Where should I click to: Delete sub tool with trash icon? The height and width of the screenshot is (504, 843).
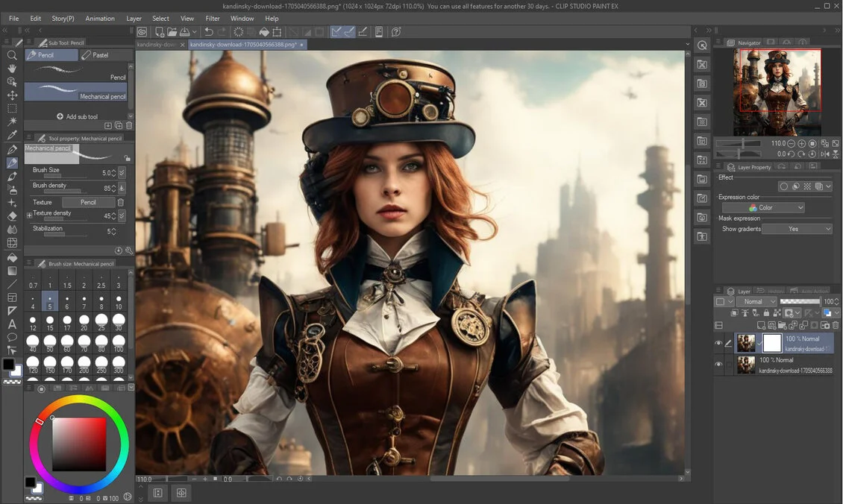click(129, 126)
